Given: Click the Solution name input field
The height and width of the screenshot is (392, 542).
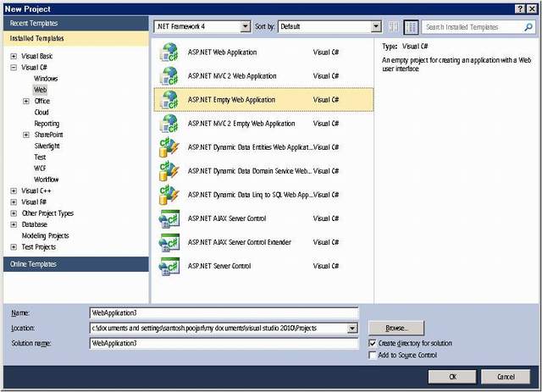Looking at the screenshot, I should [x=224, y=343].
